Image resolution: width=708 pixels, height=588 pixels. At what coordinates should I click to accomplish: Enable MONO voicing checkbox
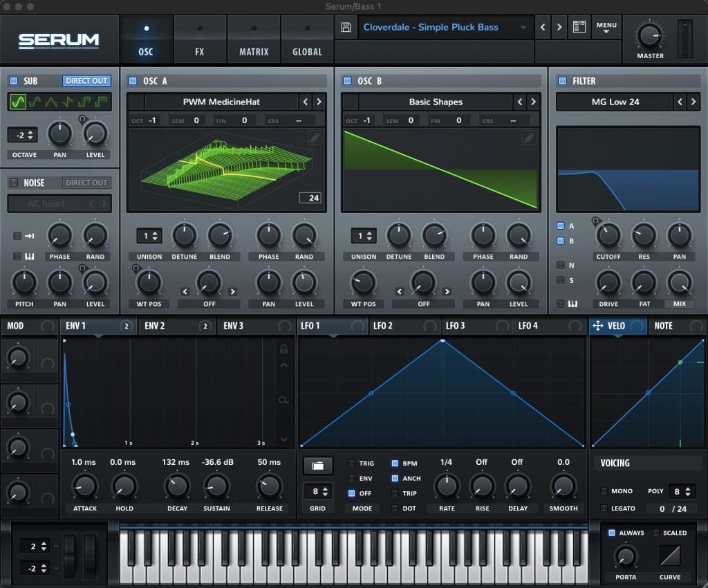[x=604, y=491]
